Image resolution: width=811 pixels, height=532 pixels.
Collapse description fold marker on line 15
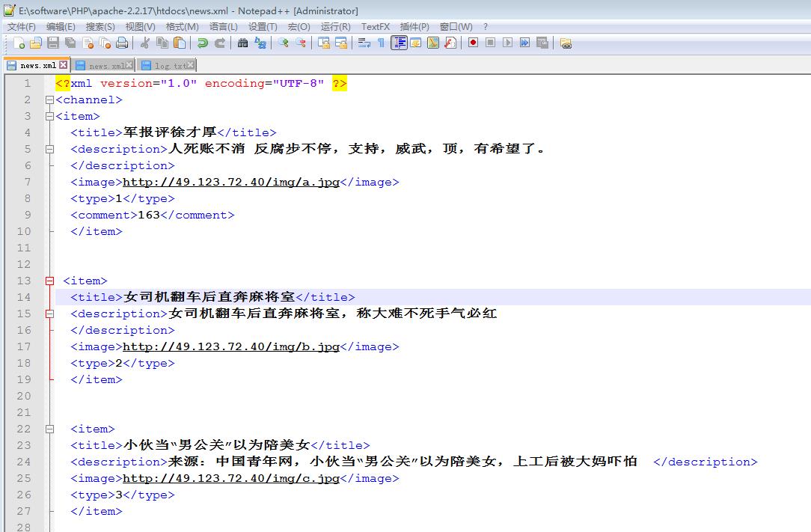[x=49, y=314]
